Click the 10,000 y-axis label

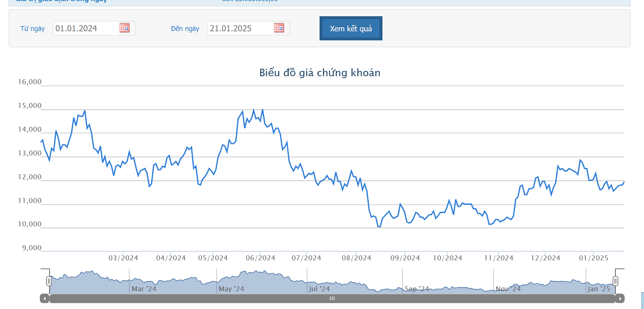[x=30, y=224]
